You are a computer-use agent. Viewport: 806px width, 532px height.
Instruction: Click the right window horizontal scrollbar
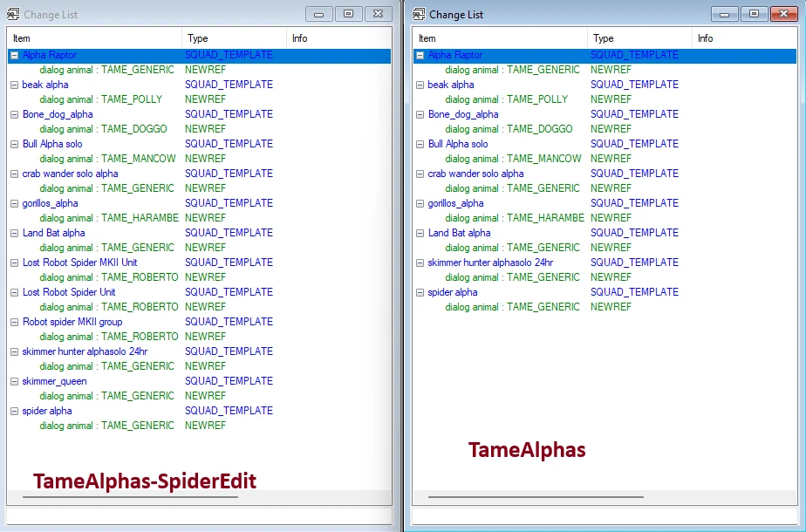pos(536,496)
